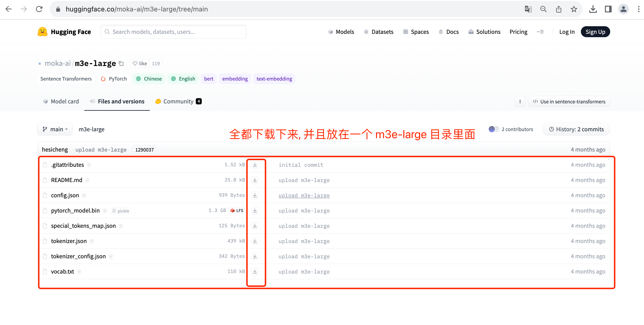Download the .gitattributes file
The height and width of the screenshot is (325, 644).
[255, 165]
